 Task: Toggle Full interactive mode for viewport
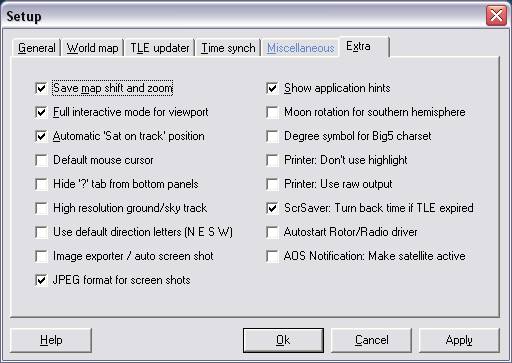coord(41,112)
